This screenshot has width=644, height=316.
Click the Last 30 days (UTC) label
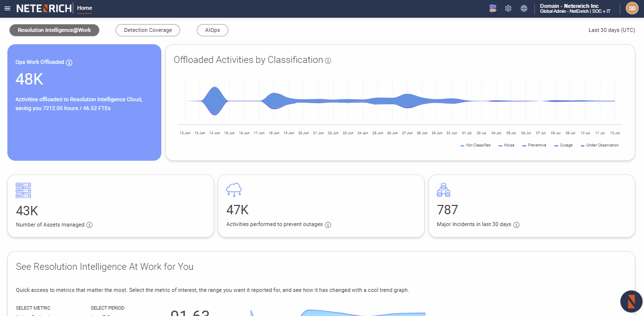(x=612, y=30)
